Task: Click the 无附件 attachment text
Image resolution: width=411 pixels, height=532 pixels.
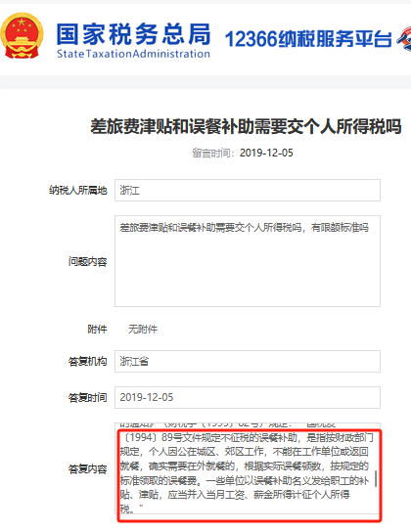Action: point(143,329)
